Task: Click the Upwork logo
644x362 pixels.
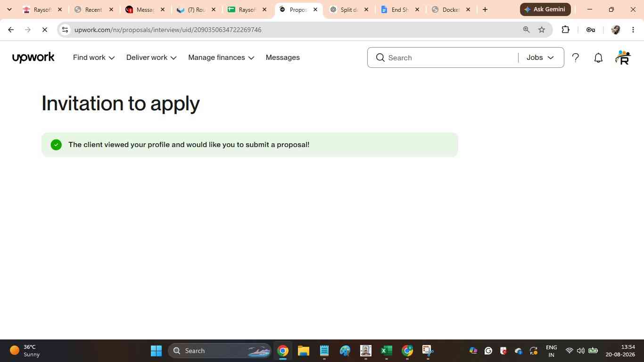Action: pos(33,58)
